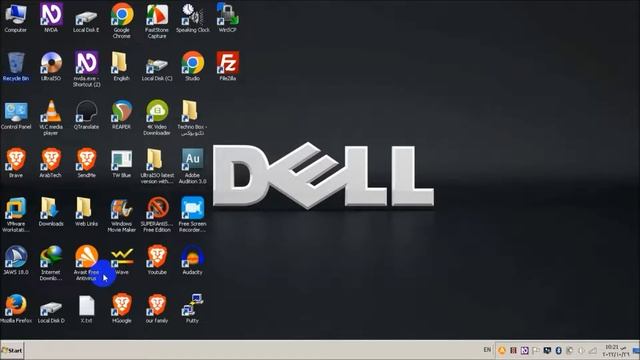Select the Recycle Bin icon
The image size is (640, 360).
coord(16,64)
